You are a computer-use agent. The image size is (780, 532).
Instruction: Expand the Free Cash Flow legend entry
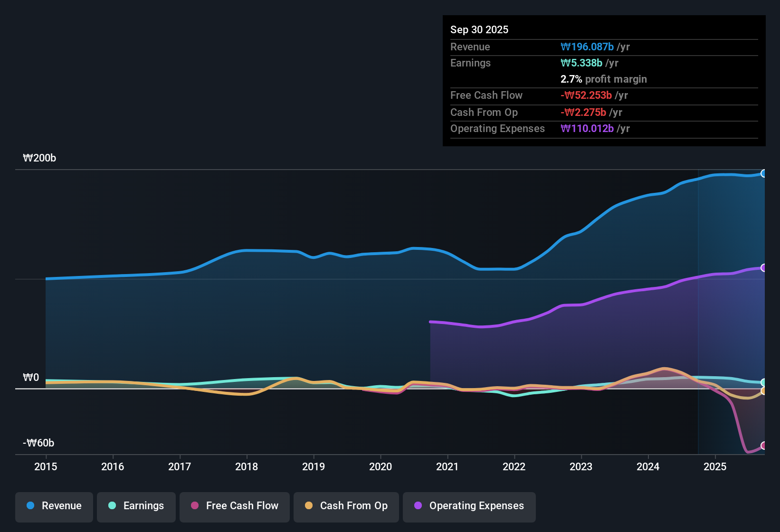234,506
